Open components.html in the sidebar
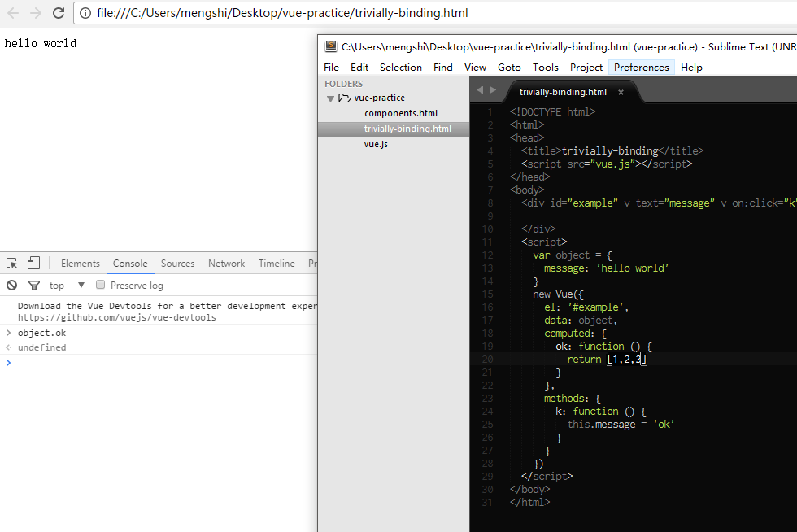The image size is (797, 532). point(400,113)
